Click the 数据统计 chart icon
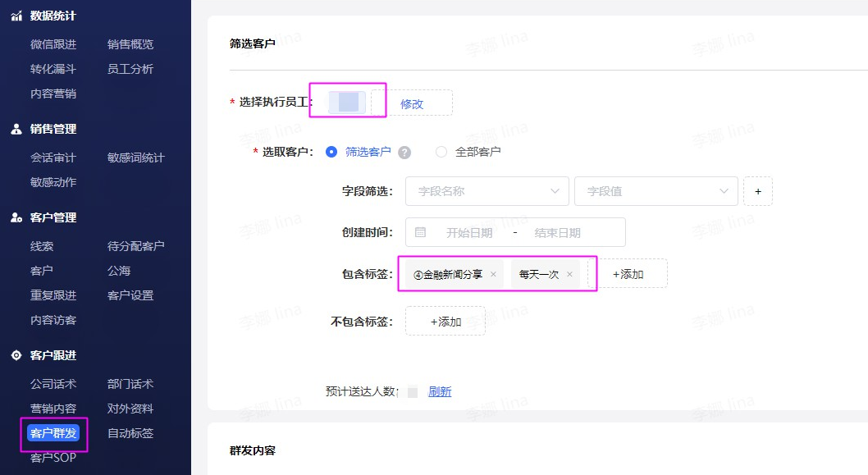The width and height of the screenshot is (868, 475). [x=16, y=16]
